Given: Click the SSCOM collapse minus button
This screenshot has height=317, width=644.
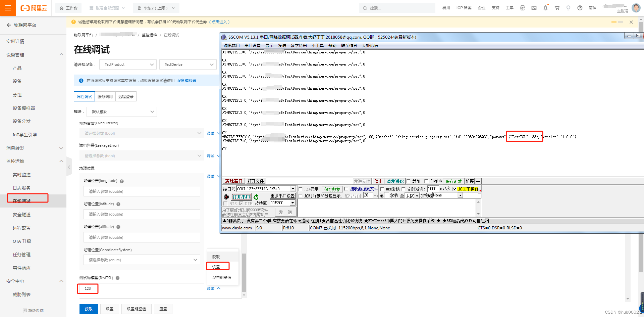Looking at the screenshot, I should [478, 181].
